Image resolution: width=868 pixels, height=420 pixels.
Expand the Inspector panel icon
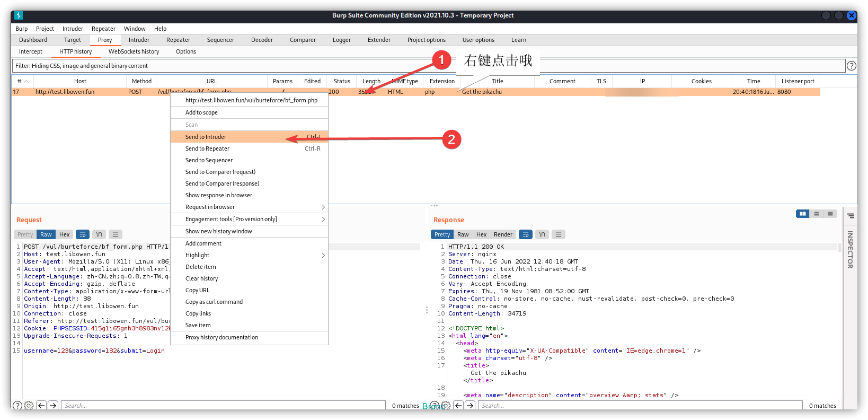pos(851,216)
